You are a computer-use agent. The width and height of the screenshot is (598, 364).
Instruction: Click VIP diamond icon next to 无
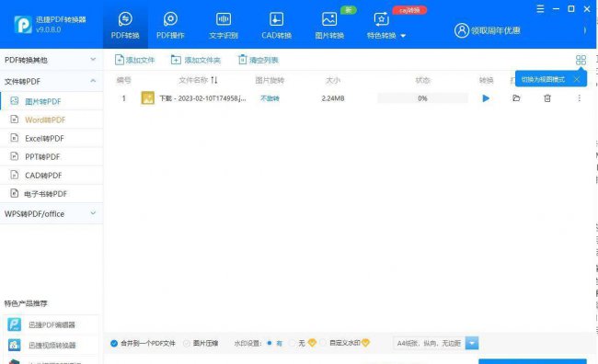(312, 343)
